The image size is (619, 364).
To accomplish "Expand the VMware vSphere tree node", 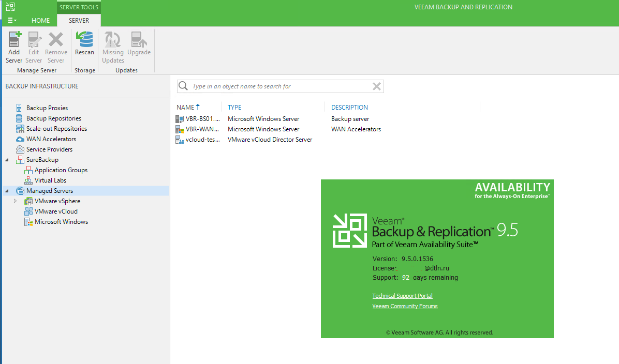I will tap(16, 201).
